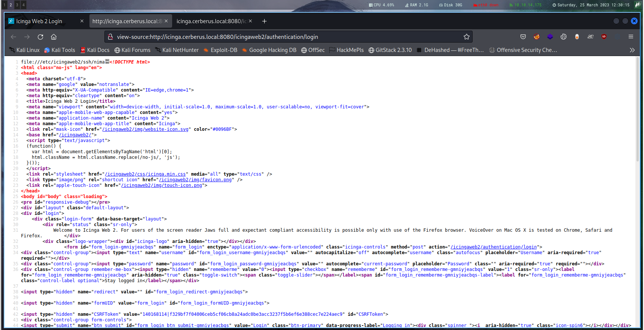The image size is (644, 330).
Task: Open the application hamburger menu
Action: (x=631, y=37)
